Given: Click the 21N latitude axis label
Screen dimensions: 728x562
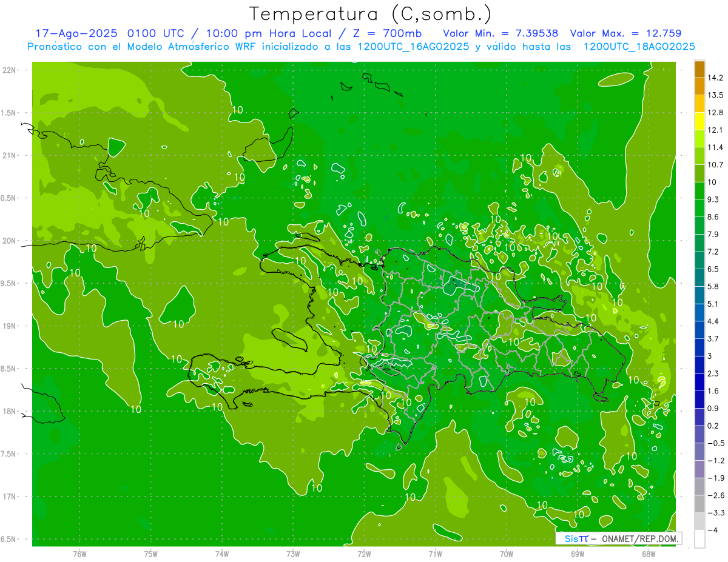Looking at the screenshot, I should (8, 155).
